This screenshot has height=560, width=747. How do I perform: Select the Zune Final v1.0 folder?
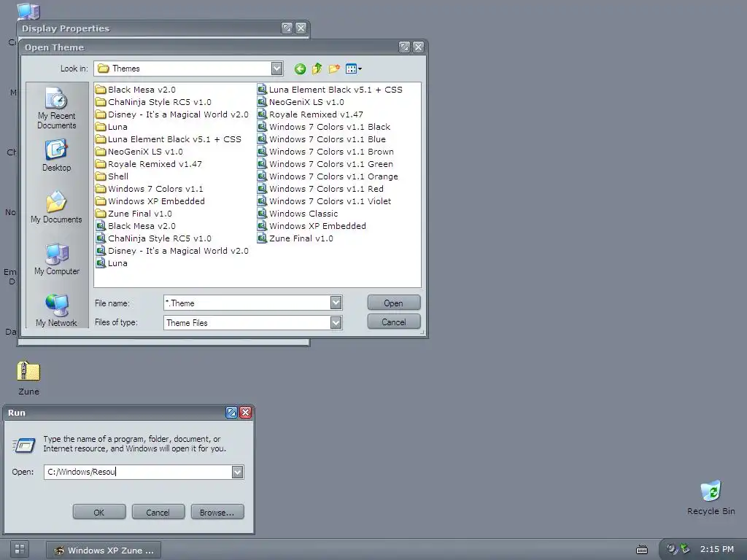[133, 214]
